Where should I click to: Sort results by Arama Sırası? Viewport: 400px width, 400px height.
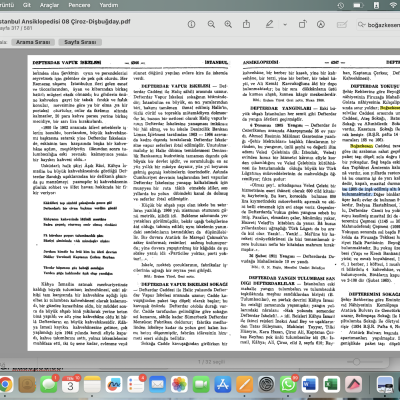click(33, 42)
